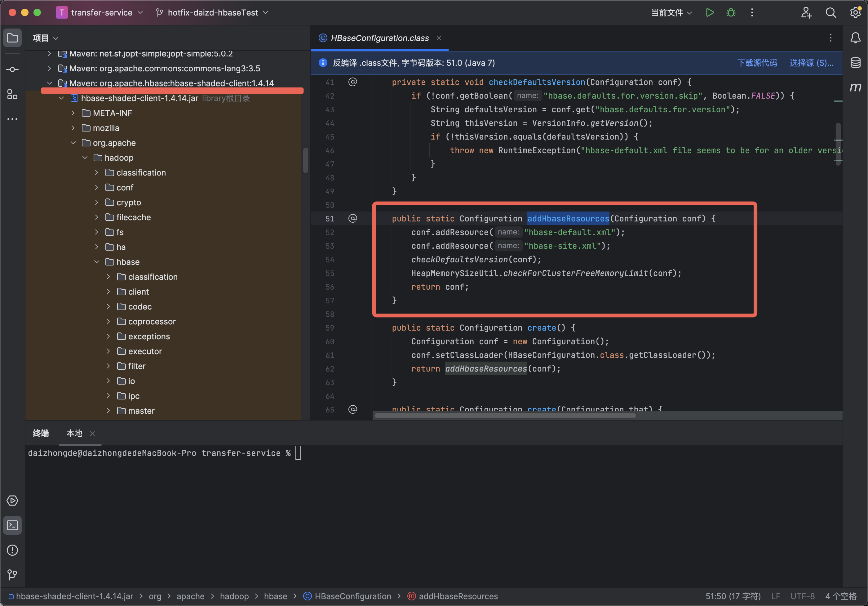Open the Notifications bell icon
The image size is (868, 606).
click(x=855, y=38)
